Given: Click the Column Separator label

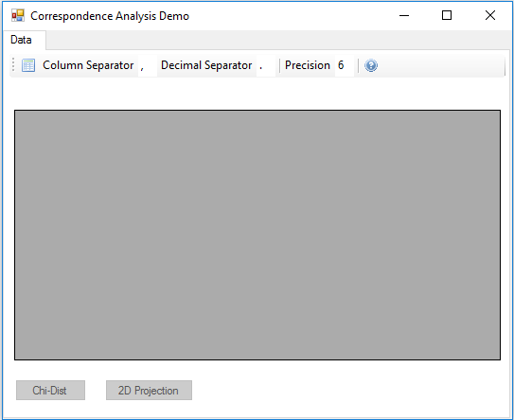Looking at the screenshot, I should [x=88, y=65].
